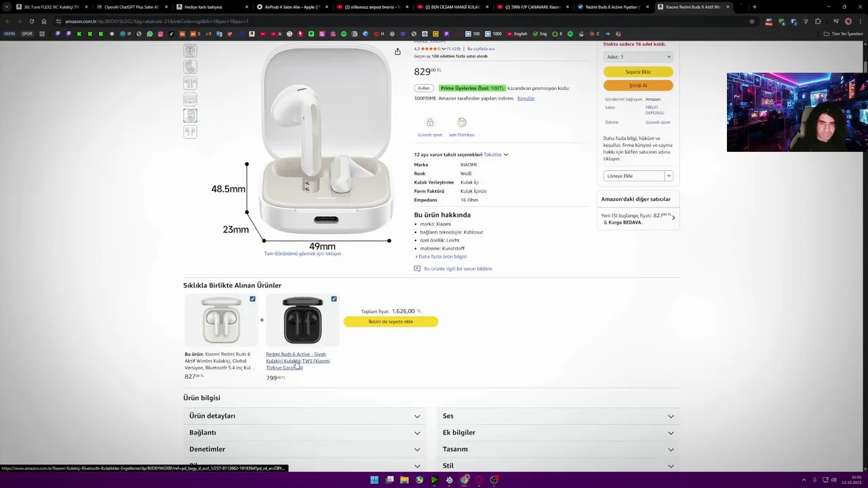This screenshot has height=488, width=868.
Task: Expand the Denetimler section
Action: click(304, 449)
